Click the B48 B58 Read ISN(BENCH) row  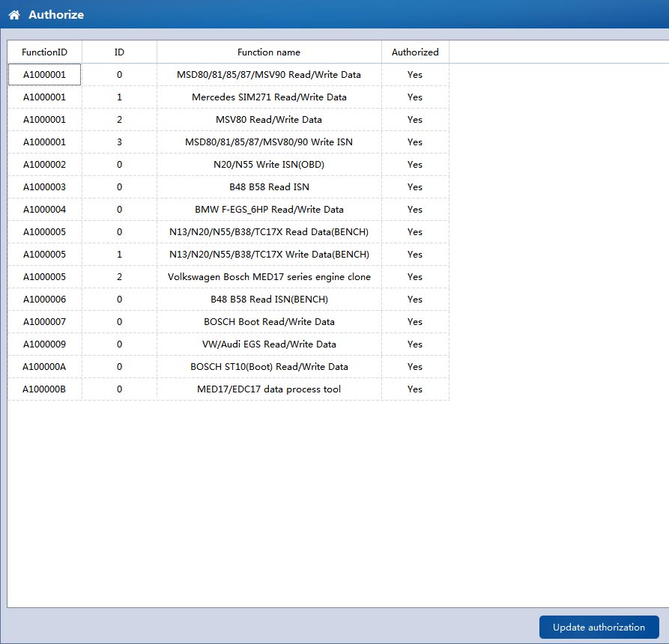[x=269, y=300]
